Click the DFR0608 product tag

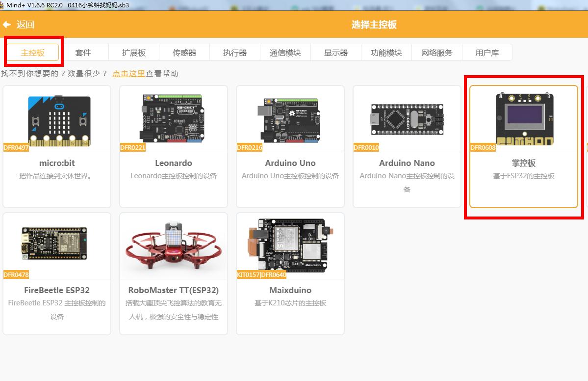483,147
